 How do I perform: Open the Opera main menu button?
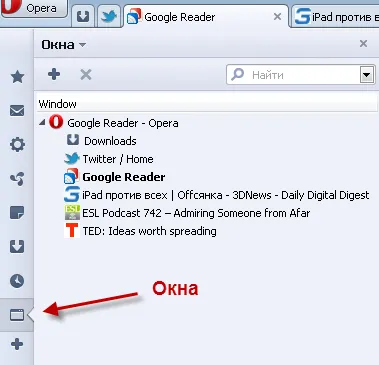point(33,8)
